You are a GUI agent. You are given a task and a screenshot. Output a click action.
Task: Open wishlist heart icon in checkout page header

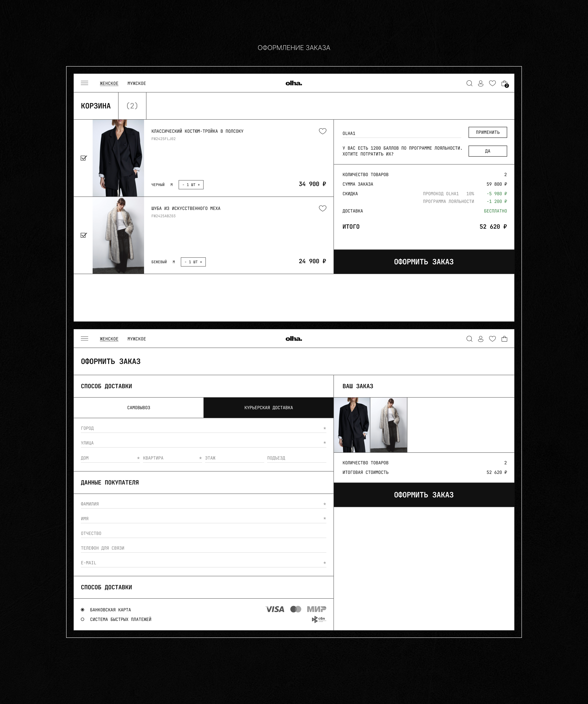[x=492, y=339]
